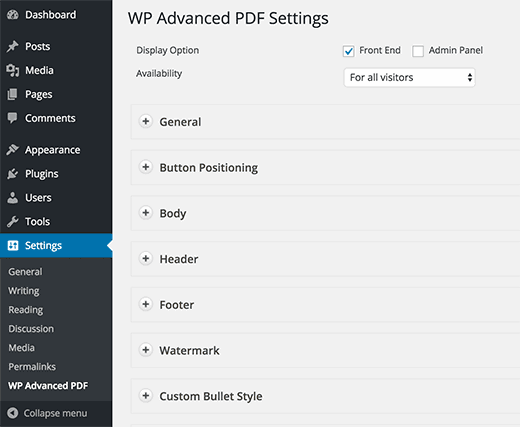Click the WP Advanced PDF Settings page title
520x427 pixels.
[228, 18]
